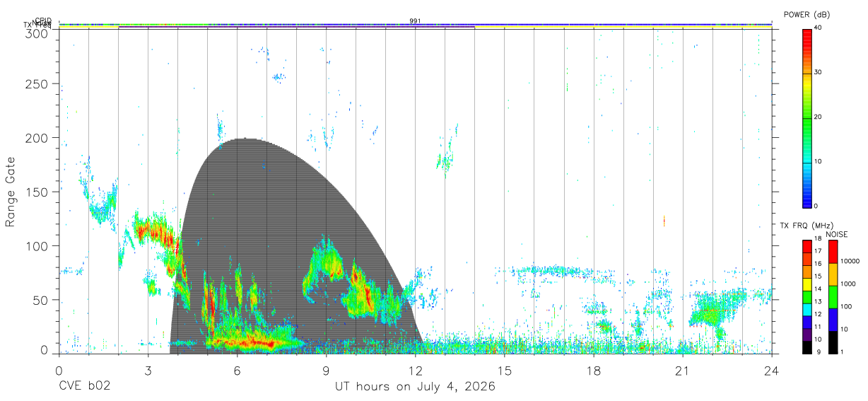Click the NOISE color scale bar
The image size is (868, 401).
click(833, 296)
